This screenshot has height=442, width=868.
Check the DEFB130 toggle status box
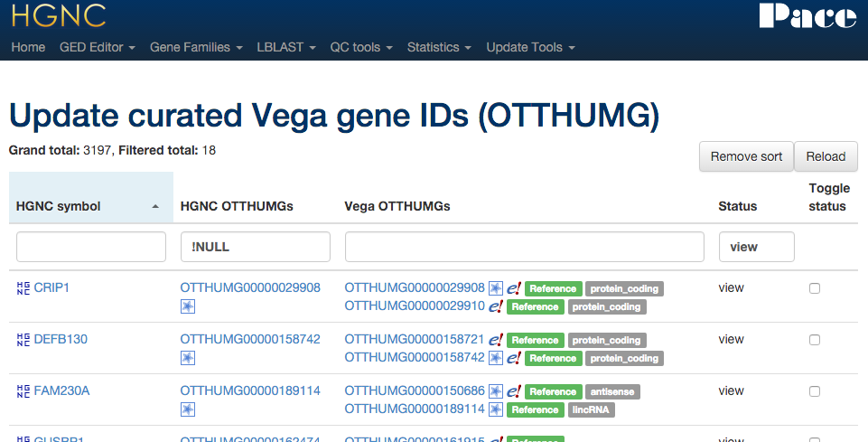[815, 340]
